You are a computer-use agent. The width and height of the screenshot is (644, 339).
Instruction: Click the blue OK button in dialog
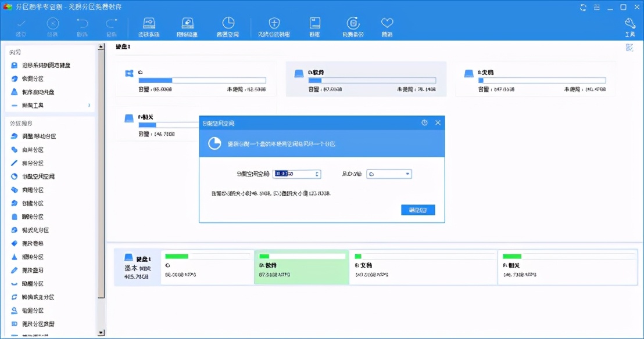click(418, 210)
